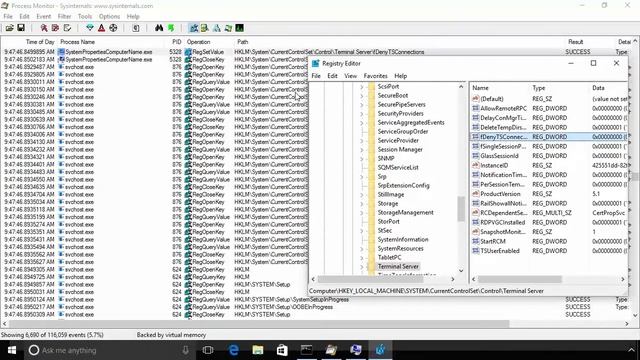Open the Highlight red A toolbar icon

101,28
